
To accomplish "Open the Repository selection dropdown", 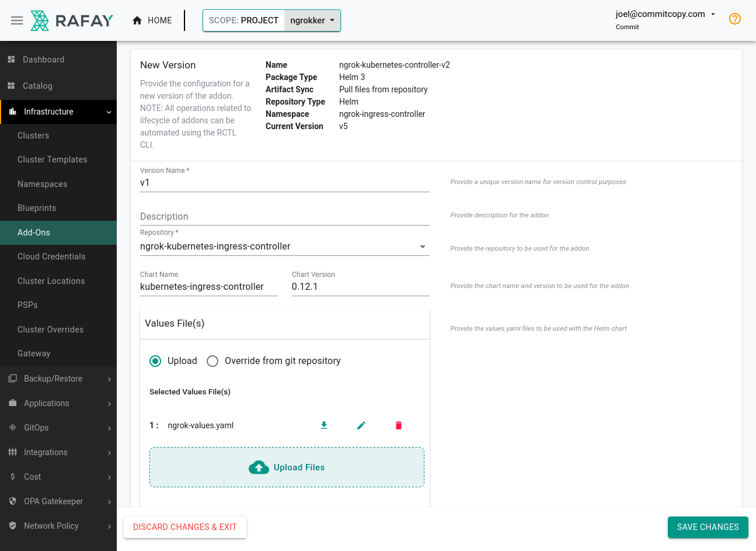I will pos(422,246).
